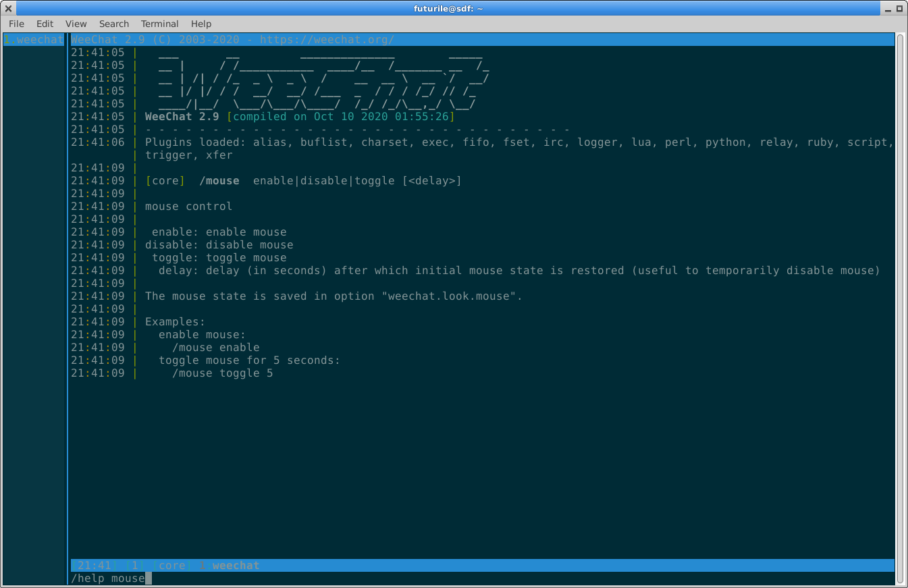Viewport: 908px width, 588px height.
Task: Open the Terminal menu
Action: pos(160,24)
